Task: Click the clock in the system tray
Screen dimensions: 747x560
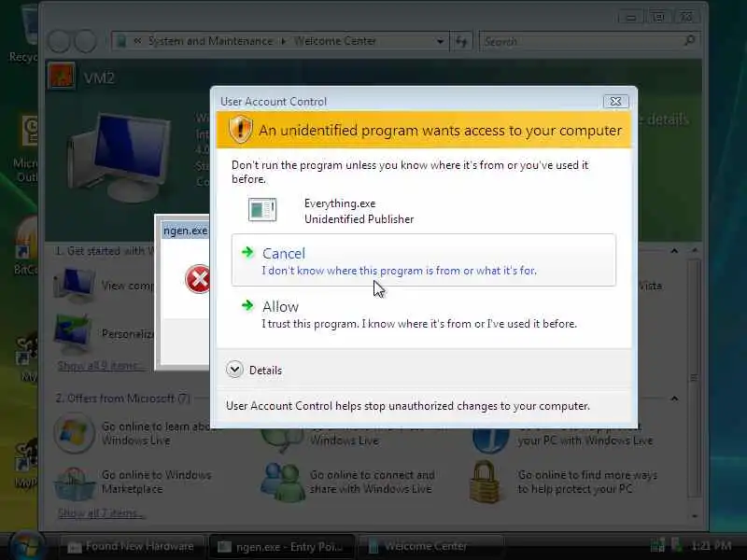Action: coord(711,546)
